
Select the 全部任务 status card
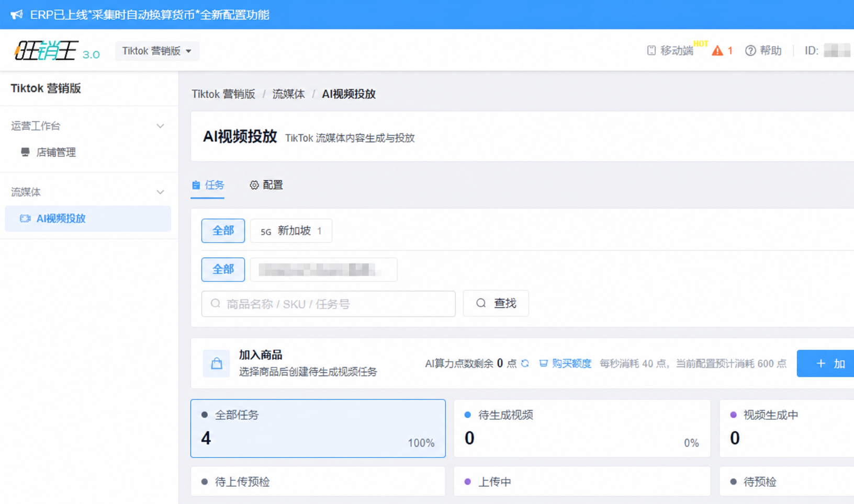[318, 429]
